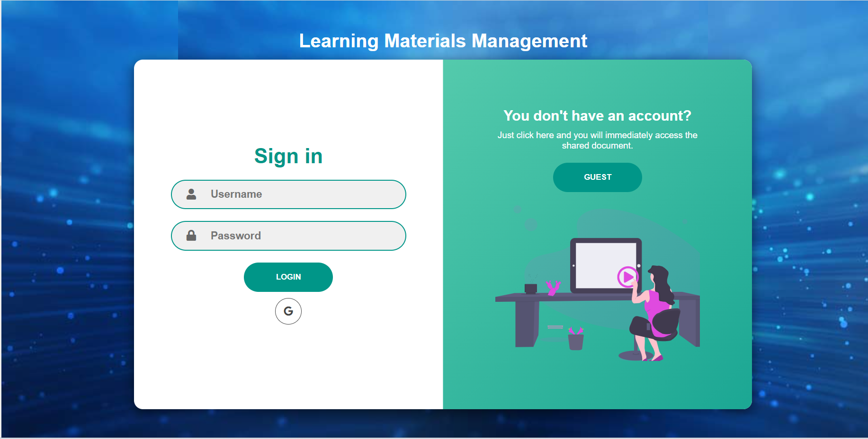Click the play button on the tablet illustration
The image size is (868, 439).
[x=628, y=277]
